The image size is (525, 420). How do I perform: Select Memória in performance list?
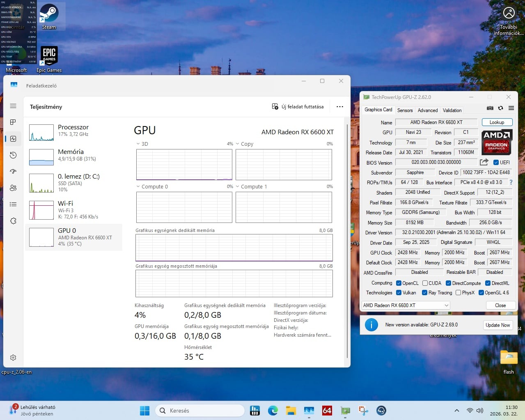[x=74, y=157]
